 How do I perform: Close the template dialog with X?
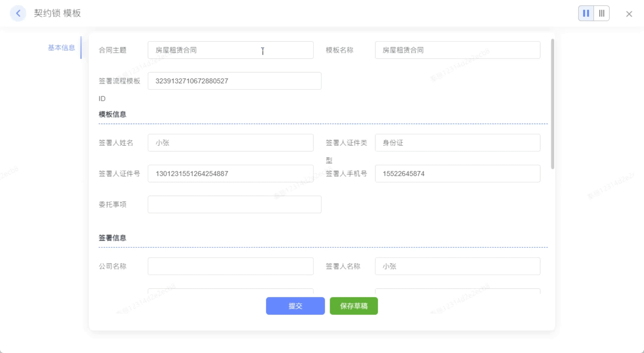(x=629, y=14)
